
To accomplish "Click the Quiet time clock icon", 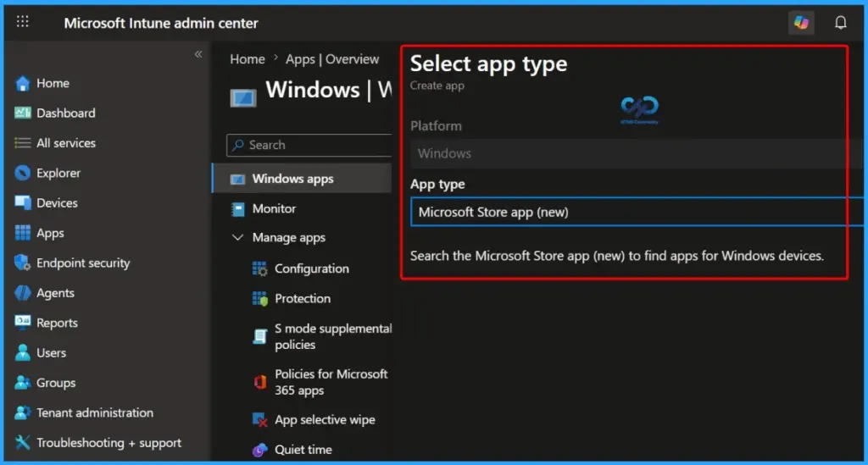I will point(259,450).
